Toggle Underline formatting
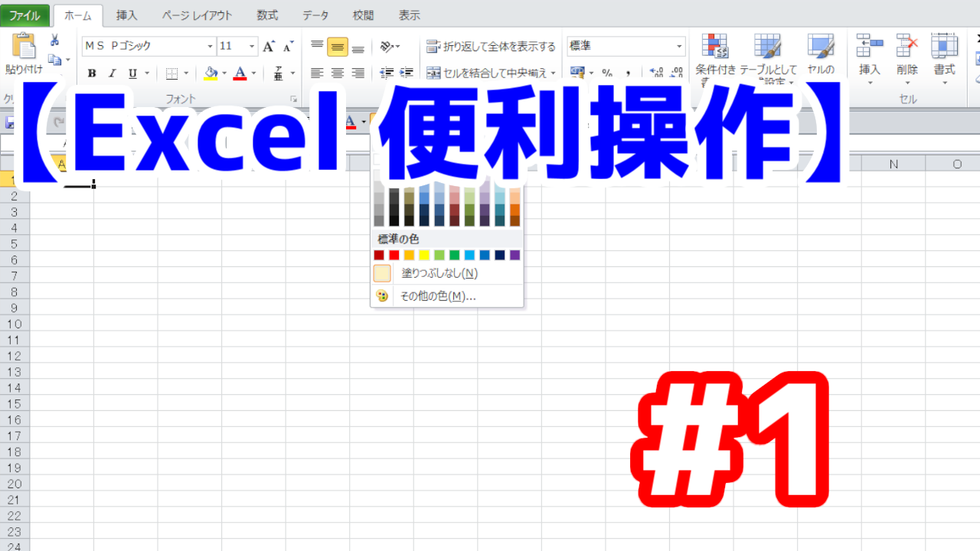980x551 pixels. click(132, 73)
